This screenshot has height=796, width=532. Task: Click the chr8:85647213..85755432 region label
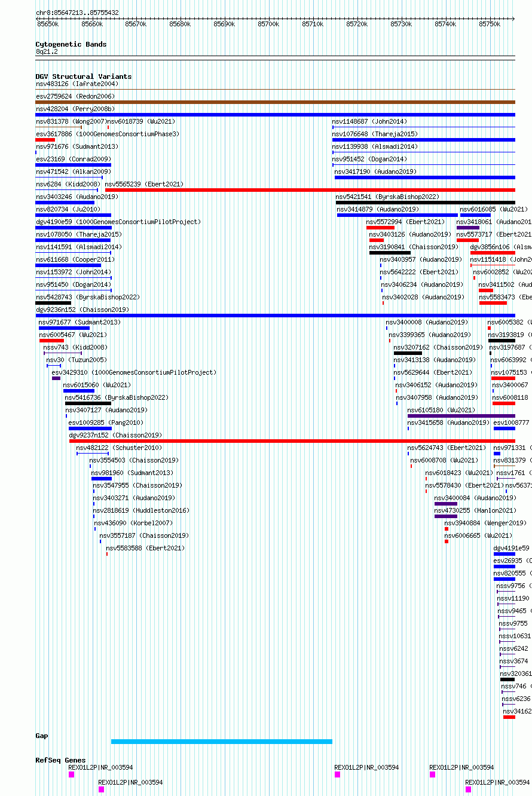(77, 13)
